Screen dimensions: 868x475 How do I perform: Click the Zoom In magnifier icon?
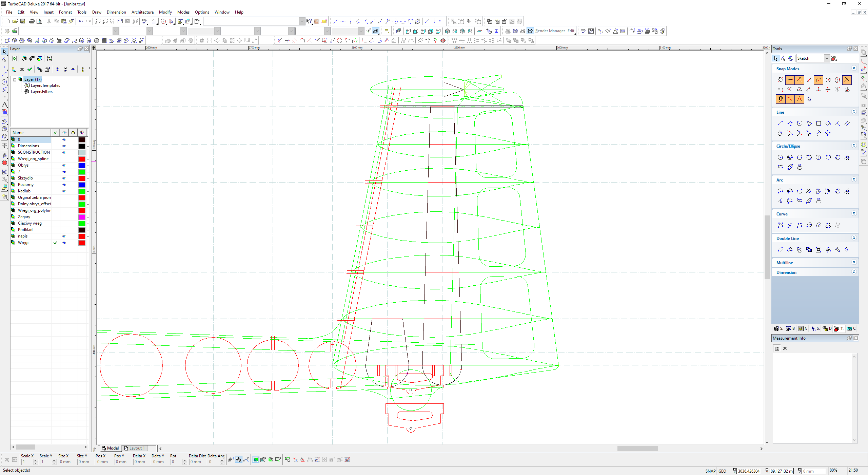[98, 21]
